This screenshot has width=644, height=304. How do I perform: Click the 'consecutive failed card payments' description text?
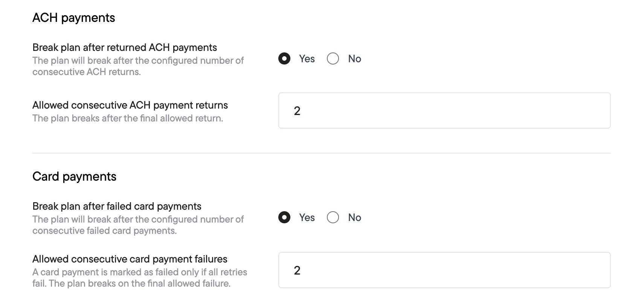(104, 231)
